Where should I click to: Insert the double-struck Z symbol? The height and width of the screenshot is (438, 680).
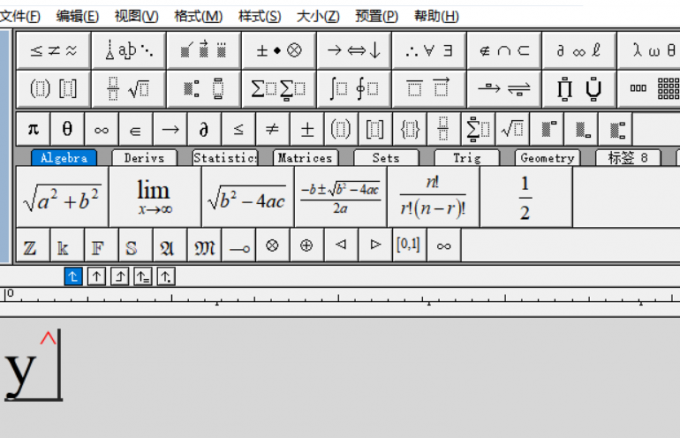31,245
